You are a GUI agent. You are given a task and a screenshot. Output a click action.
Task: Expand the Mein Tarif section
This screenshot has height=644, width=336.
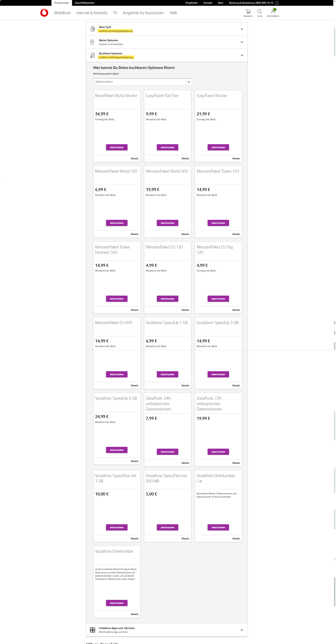click(x=242, y=29)
